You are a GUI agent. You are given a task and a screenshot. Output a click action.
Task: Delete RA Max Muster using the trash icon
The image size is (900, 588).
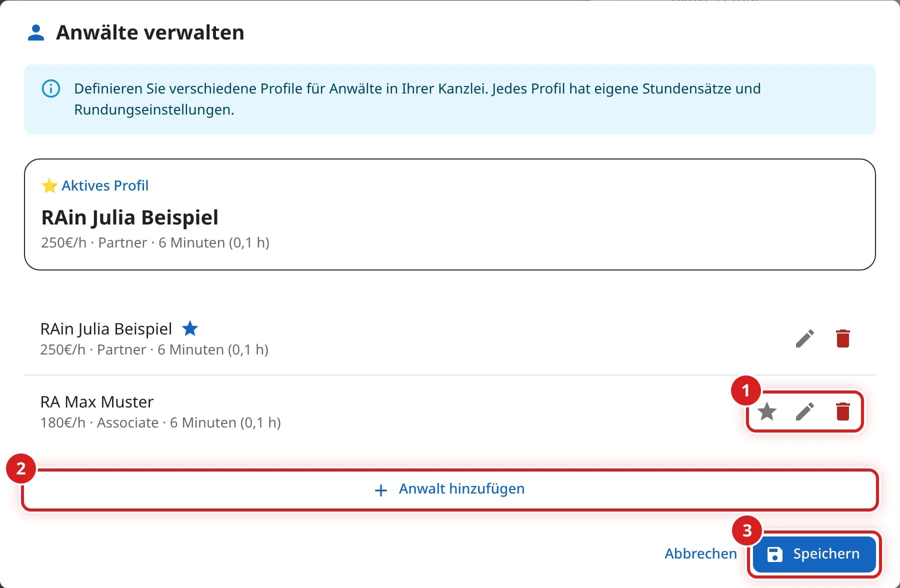(843, 411)
